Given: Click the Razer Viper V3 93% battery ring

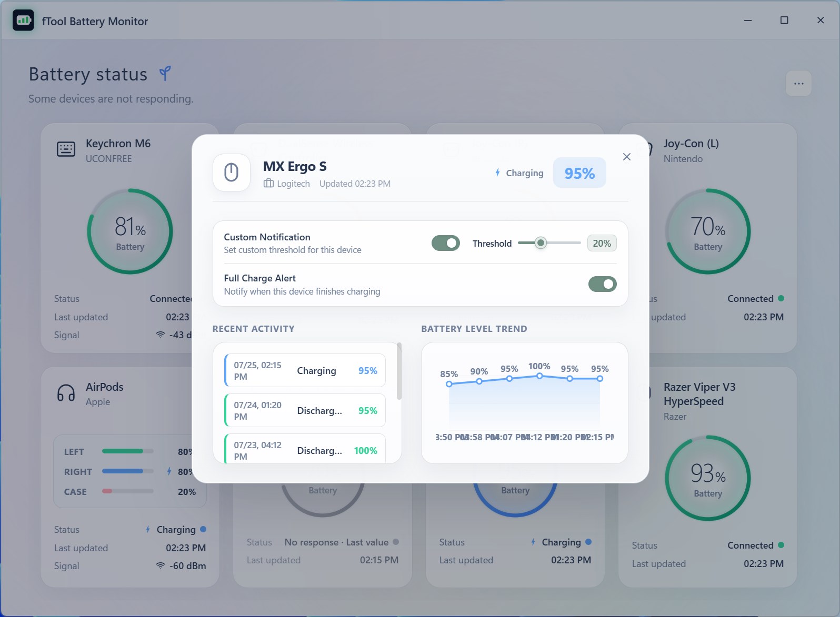Looking at the screenshot, I should [708, 478].
